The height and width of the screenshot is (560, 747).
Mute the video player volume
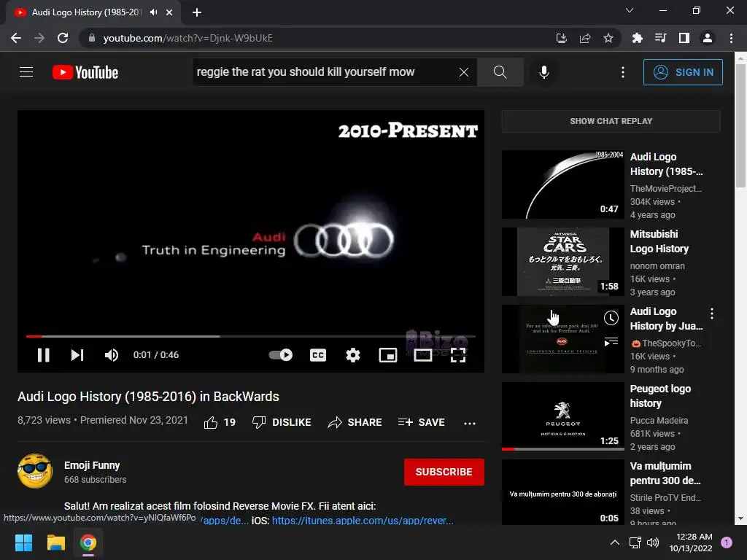112,355
